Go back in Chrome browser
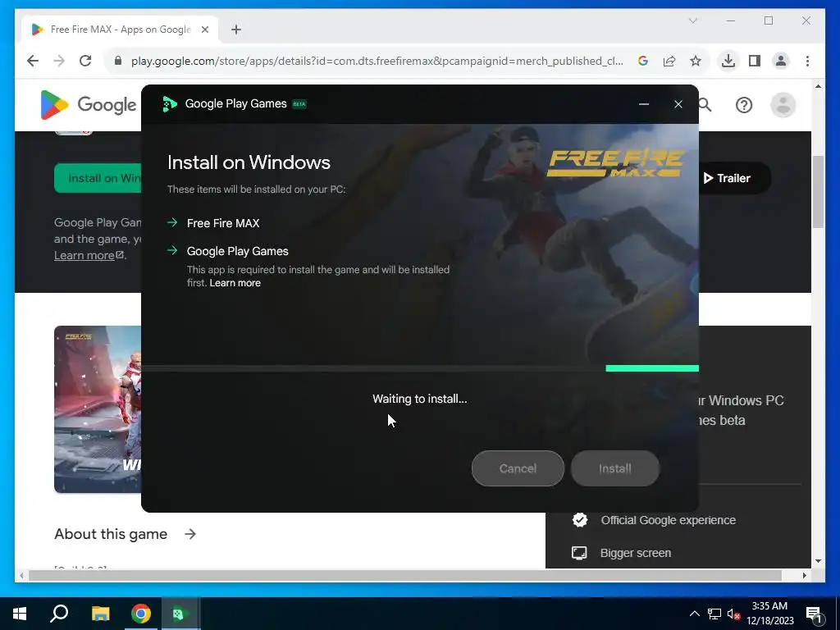840x630 pixels. 33,61
